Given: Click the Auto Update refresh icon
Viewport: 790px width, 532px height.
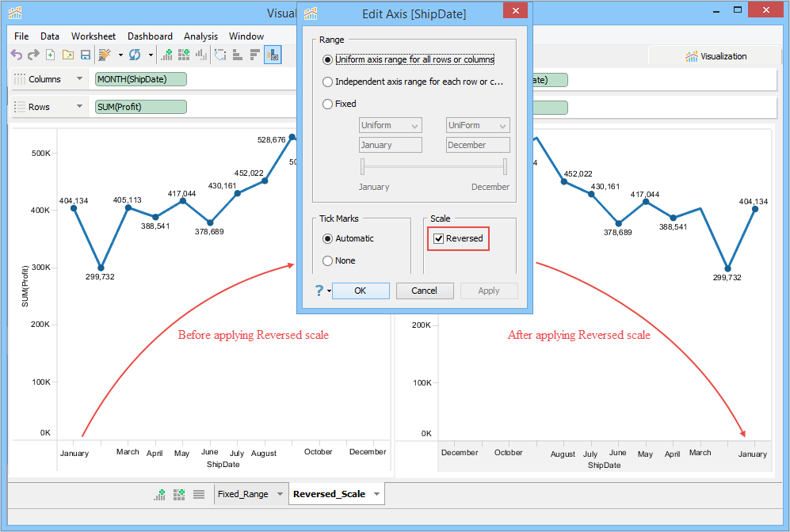Looking at the screenshot, I should 135,55.
